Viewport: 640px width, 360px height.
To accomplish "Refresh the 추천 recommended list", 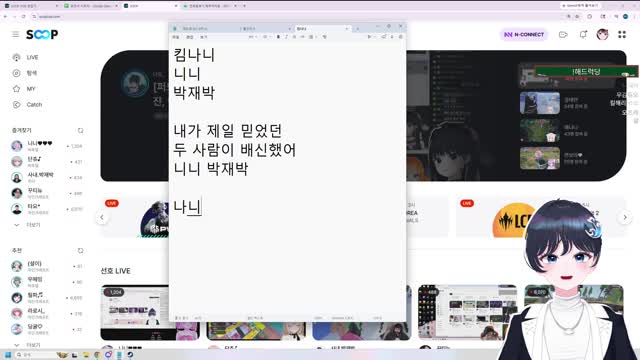I will 80,251.
